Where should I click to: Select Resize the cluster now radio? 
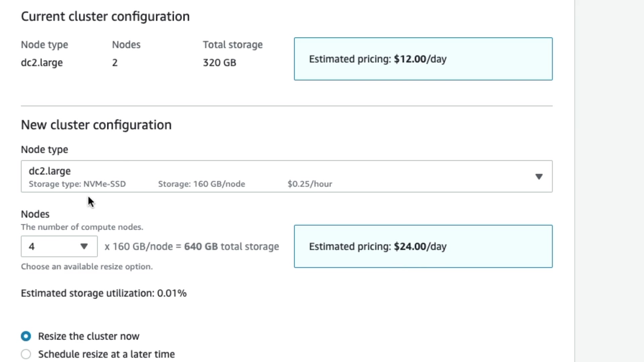[x=26, y=336]
